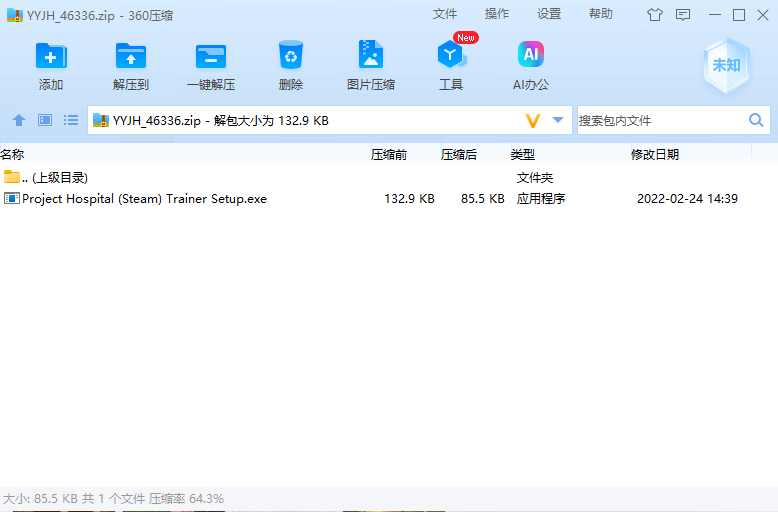Go up one level with the up arrow
778x512 pixels.
point(19,120)
